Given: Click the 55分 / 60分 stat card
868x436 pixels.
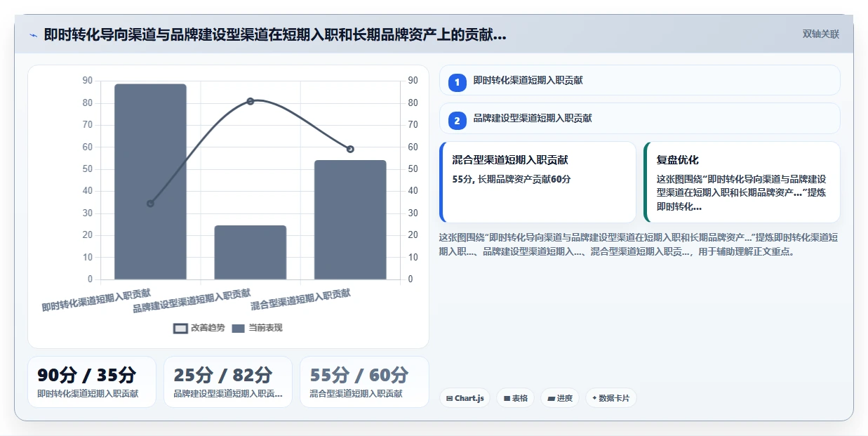Looking at the screenshot, I should pyautogui.click(x=364, y=382).
